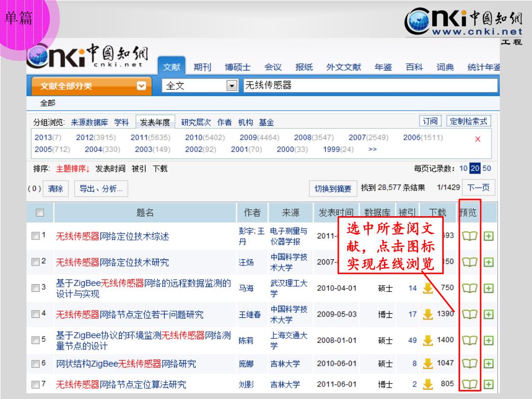
Task: Select the checkbox for result 6
Action: [x=35, y=364]
